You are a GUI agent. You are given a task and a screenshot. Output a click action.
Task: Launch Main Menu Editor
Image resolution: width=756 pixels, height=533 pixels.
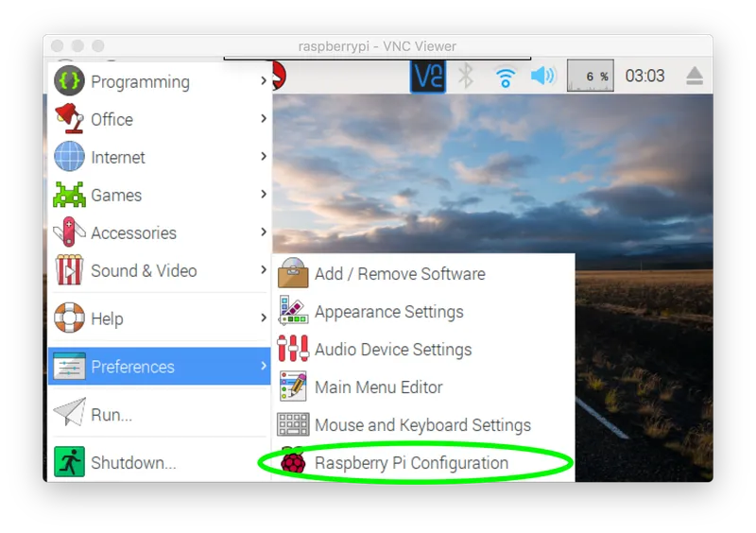point(423,387)
